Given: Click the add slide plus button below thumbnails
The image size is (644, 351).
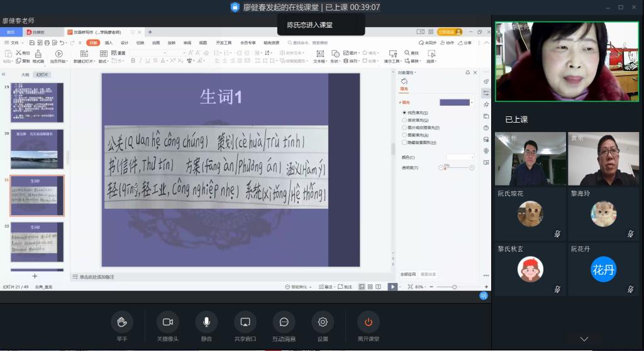Looking at the screenshot, I should click(35, 276).
